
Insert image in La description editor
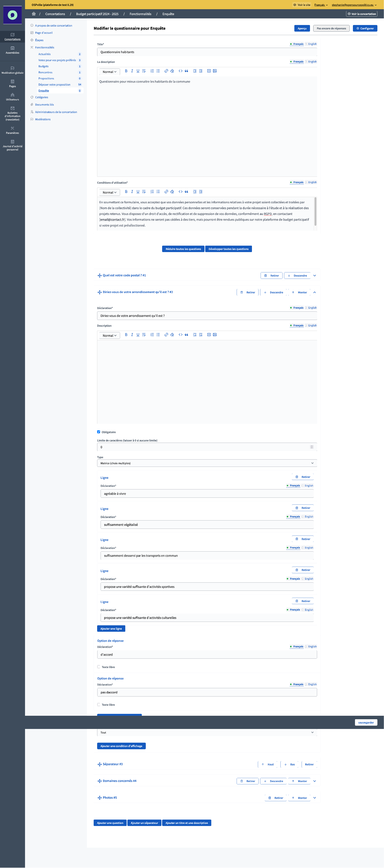point(215,71)
